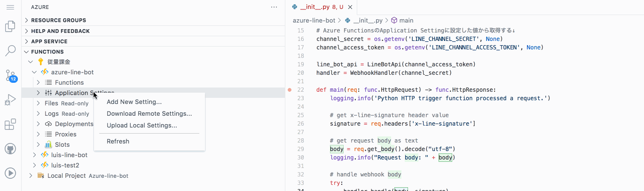Click main in the breadcrumb
The image size is (644, 191).
[406, 20]
